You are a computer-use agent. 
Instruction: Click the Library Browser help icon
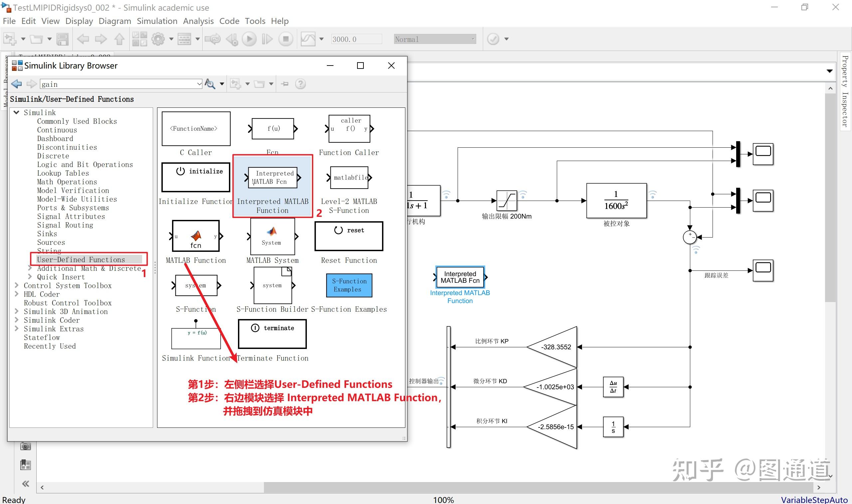300,84
